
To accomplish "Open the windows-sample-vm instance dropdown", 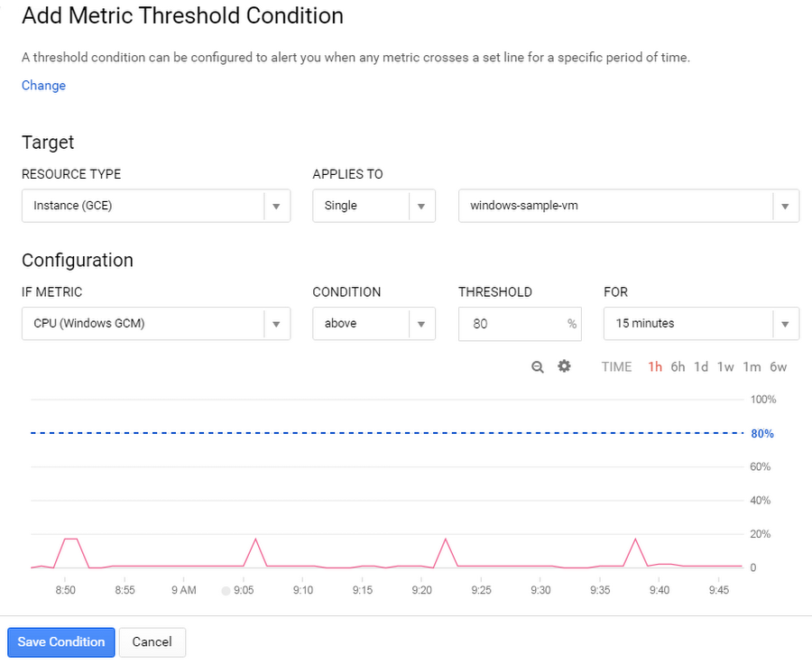I will [x=629, y=206].
